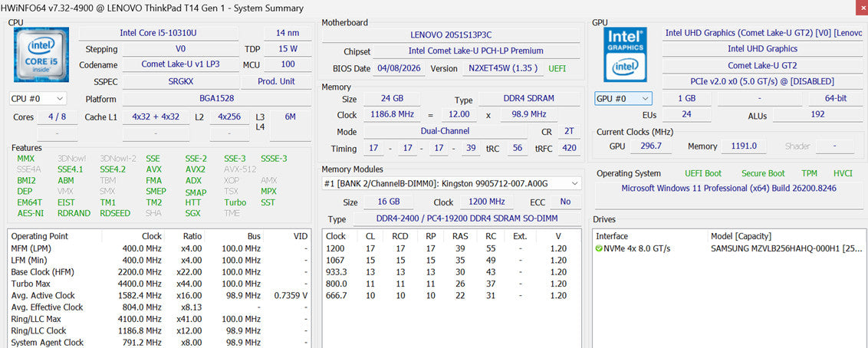Click the Turbo feature label
This screenshot has height=348, width=868.
coord(235,202)
